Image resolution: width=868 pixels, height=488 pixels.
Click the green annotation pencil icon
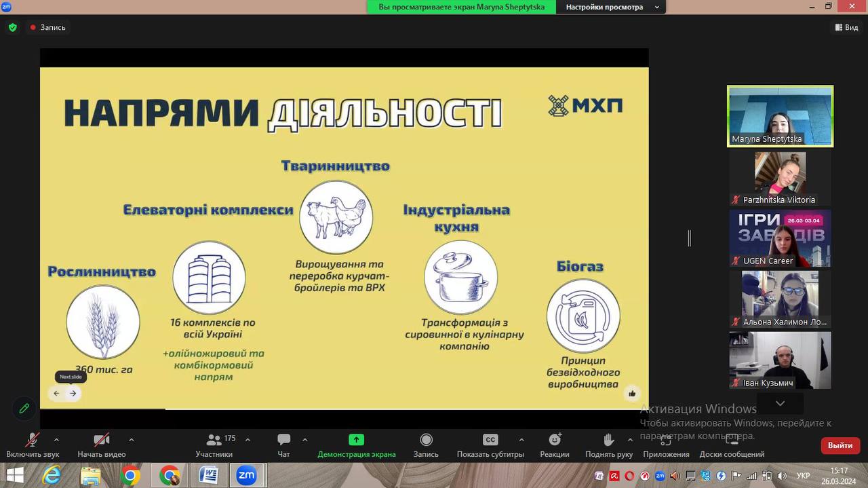24,408
